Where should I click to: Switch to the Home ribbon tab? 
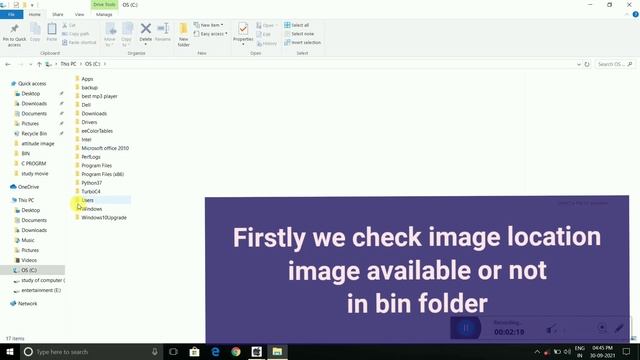(x=35, y=14)
